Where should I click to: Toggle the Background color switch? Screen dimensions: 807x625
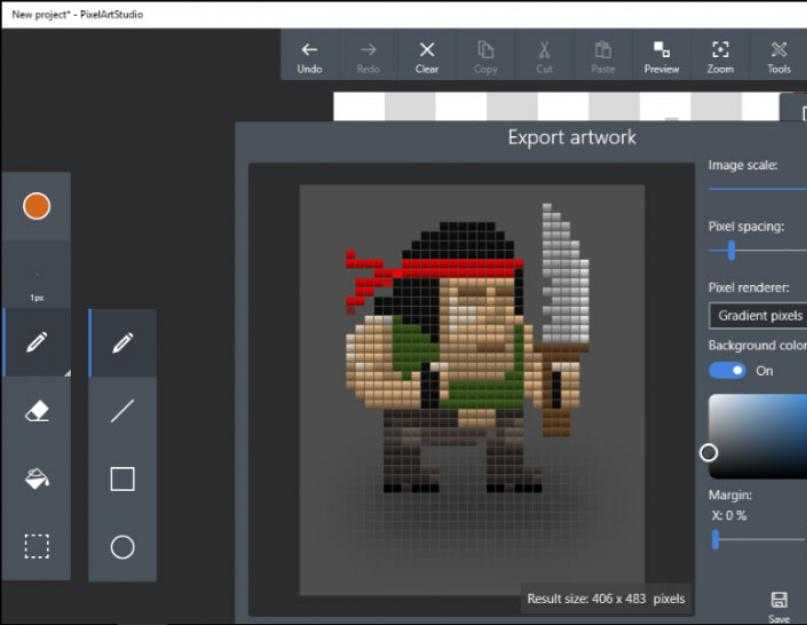(x=727, y=371)
